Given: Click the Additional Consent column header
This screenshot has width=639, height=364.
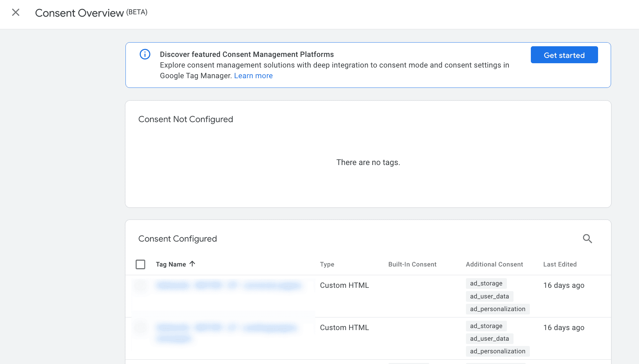Looking at the screenshot, I should click(x=494, y=264).
